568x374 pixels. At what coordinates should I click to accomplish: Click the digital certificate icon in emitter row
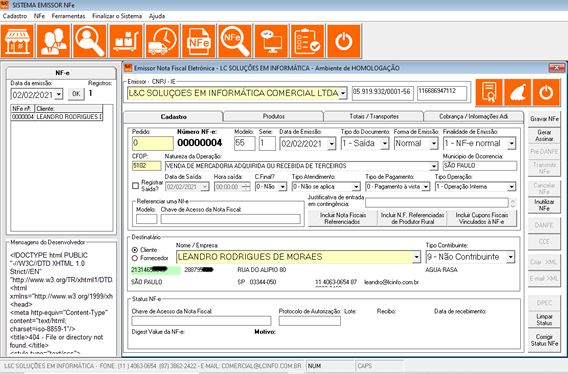point(489,92)
